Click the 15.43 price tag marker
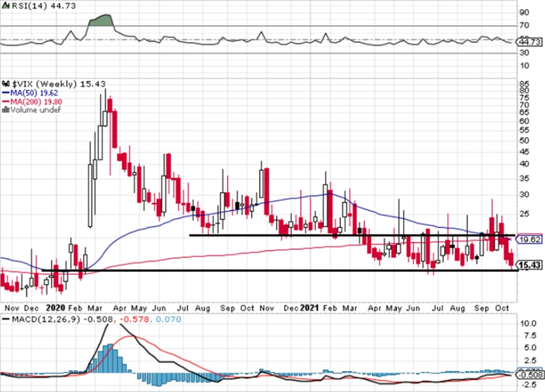Image resolution: width=545 pixels, height=392 pixels. coord(529,265)
